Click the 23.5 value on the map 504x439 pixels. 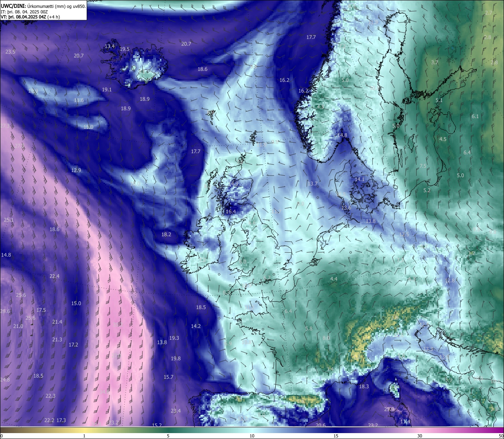point(10,52)
